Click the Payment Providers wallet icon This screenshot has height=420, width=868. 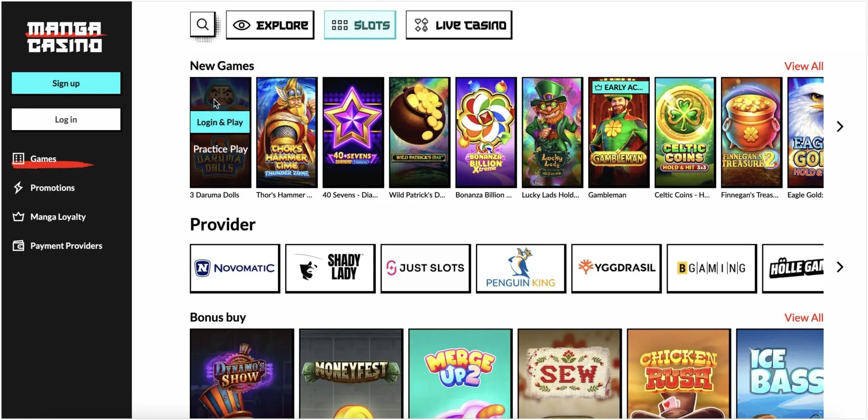point(19,245)
